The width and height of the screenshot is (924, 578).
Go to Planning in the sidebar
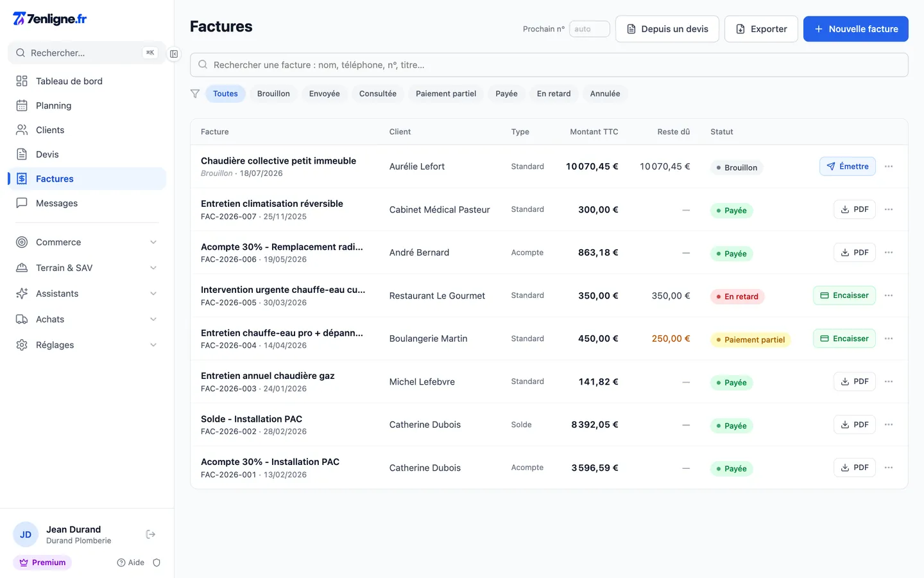87,105
